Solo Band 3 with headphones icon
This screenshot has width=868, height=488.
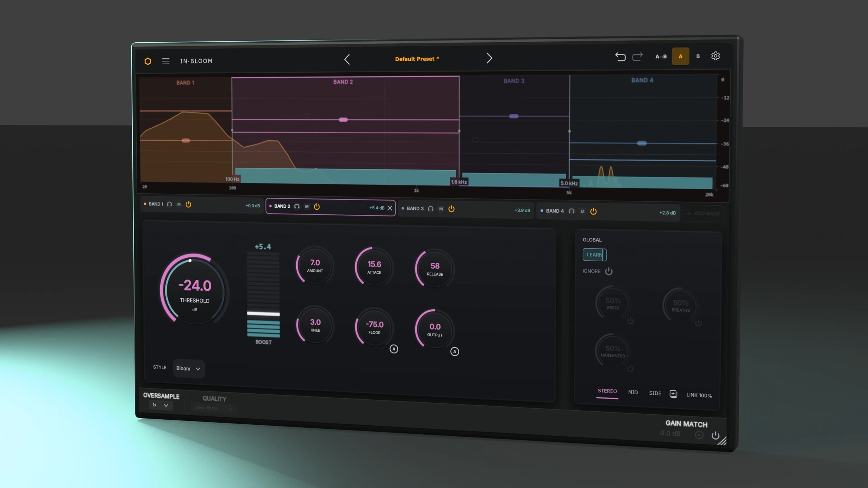click(x=430, y=209)
